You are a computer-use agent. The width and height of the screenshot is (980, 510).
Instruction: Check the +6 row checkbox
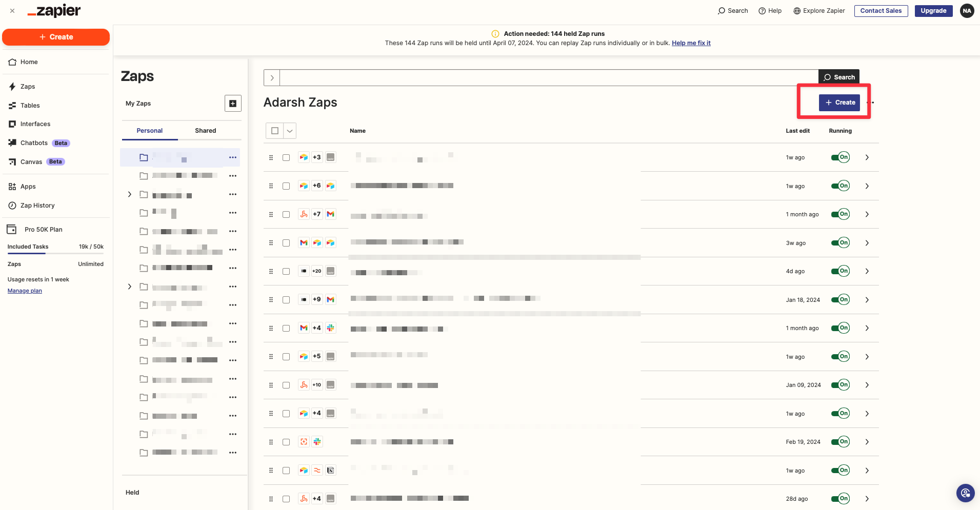pyautogui.click(x=286, y=186)
